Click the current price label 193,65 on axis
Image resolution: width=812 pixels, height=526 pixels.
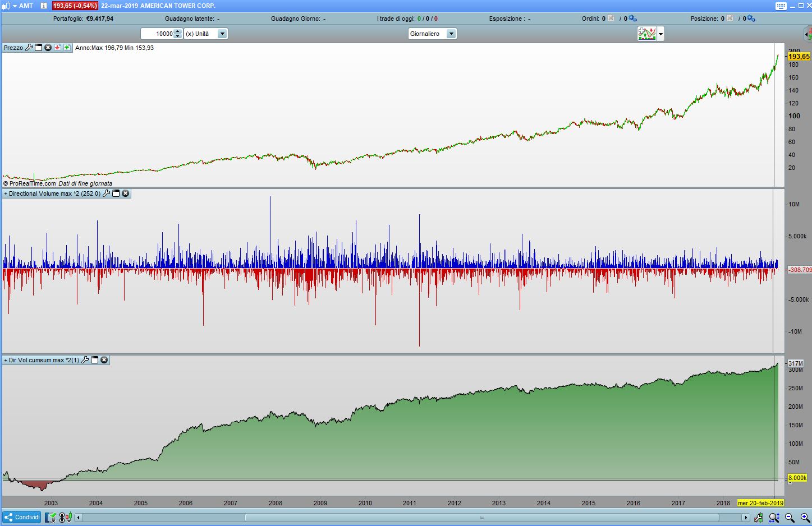pyautogui.click(x=799, y=57)
